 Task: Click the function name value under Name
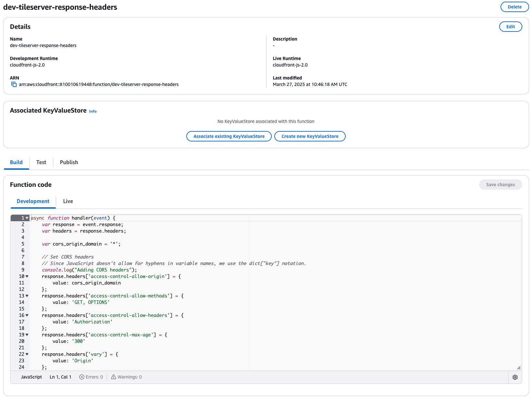pyautogui.click(x=43, y=45)
